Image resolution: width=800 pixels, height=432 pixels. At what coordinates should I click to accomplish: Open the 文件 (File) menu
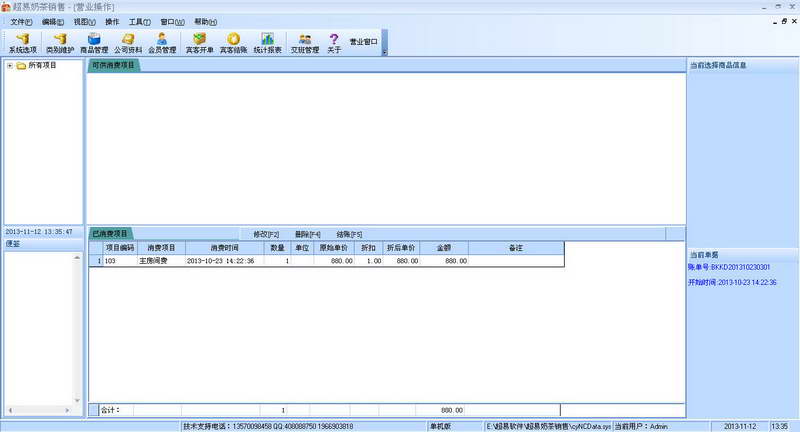(x=21, y=21)
